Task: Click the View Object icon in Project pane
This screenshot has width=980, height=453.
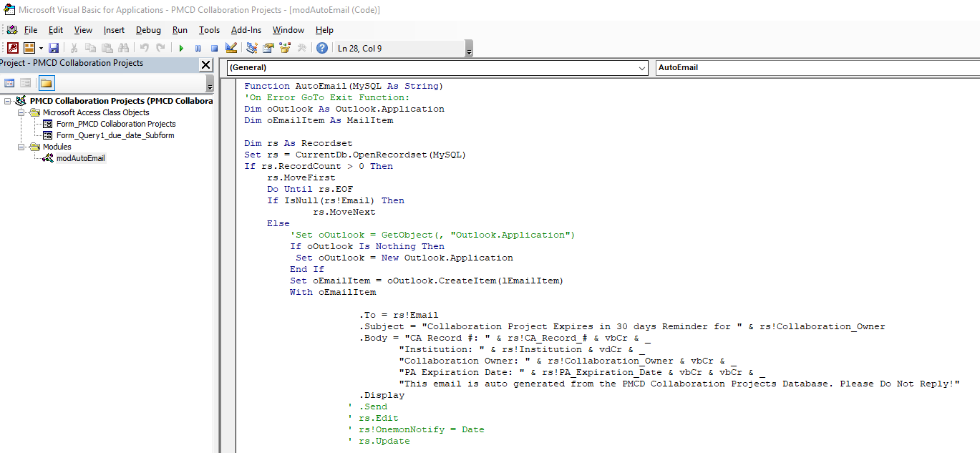Action: [26, 83]
